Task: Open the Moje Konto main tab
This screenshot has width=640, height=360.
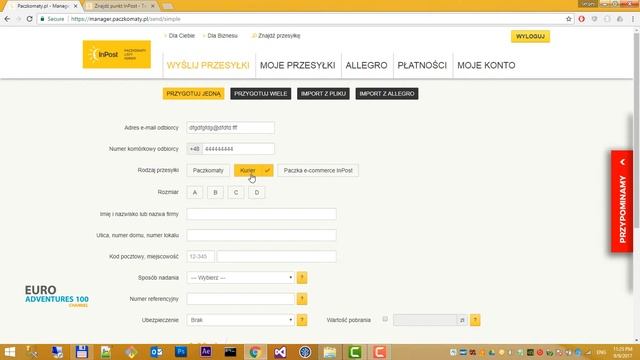Action: pyautogui.click(x=486, y=65)
